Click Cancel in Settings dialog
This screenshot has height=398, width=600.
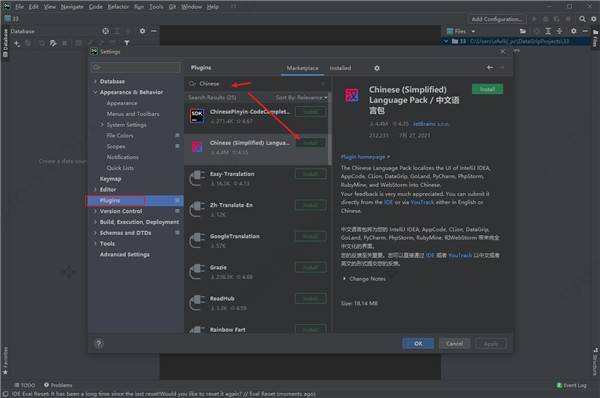[x=454, y=344]
